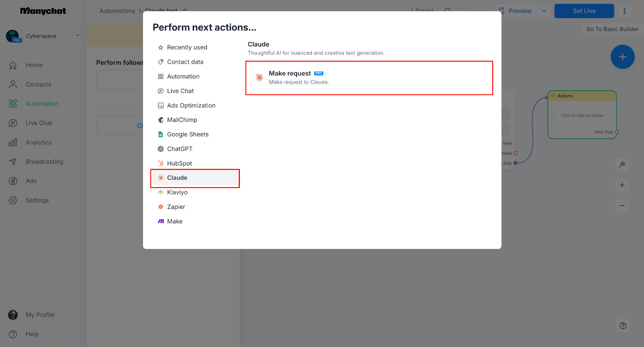Viewport: 644px width, 347px height.
Task: Click the magic wand auto-arrange icon
Action: pyautogui.click(x=622, y=164)
